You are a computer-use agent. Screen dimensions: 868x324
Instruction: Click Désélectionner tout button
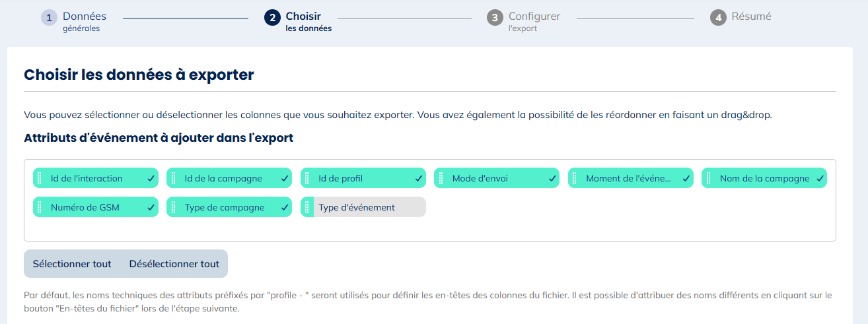(x=174, y=264)
